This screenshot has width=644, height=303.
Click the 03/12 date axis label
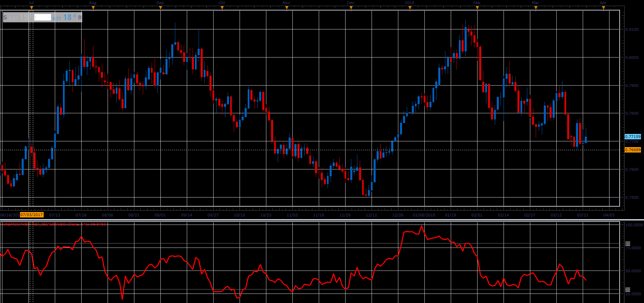point(556,215)
